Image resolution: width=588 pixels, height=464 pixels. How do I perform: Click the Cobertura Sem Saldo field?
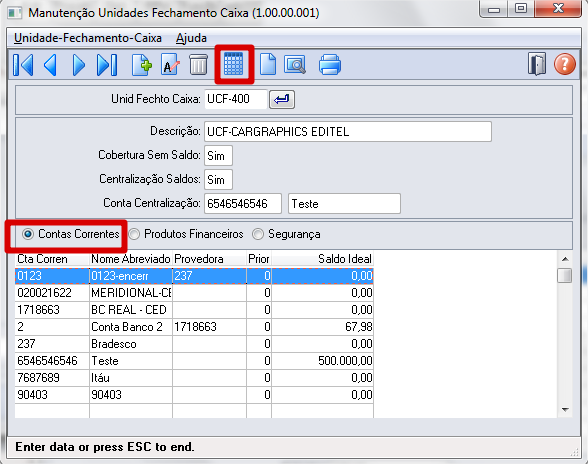tap(218, 156)
